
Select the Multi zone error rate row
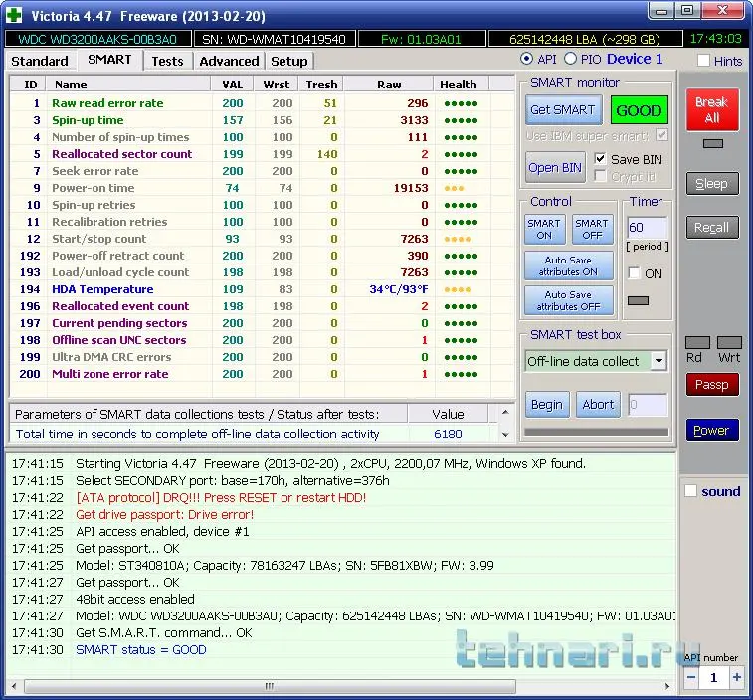tap(262, 374)
